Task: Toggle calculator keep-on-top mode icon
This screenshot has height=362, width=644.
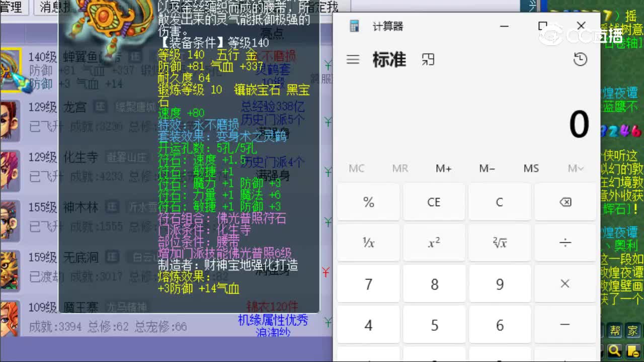Action: pos(428,59)
